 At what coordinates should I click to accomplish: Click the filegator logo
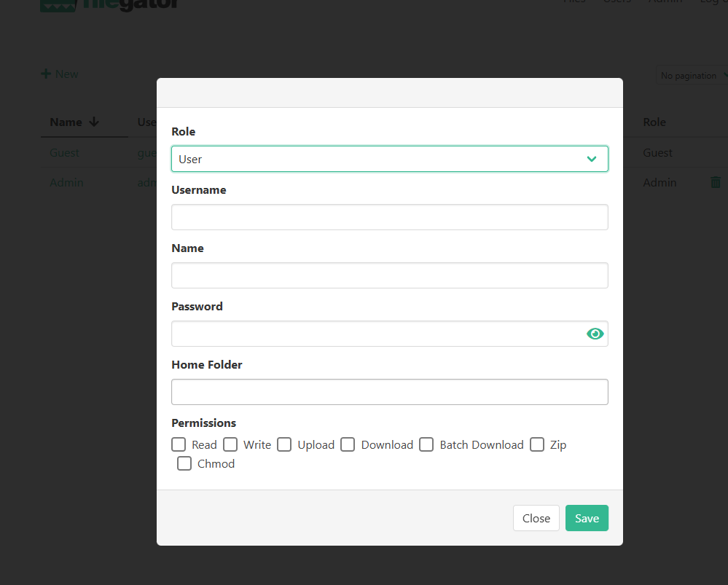click(x=109, y=4)
